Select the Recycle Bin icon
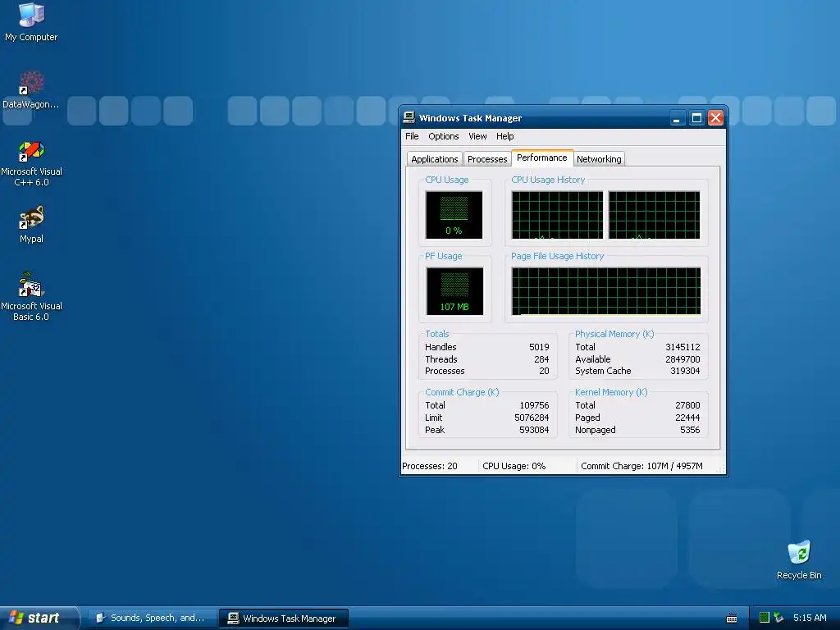Viewport: 840px width, 630px height. [799, 559]
